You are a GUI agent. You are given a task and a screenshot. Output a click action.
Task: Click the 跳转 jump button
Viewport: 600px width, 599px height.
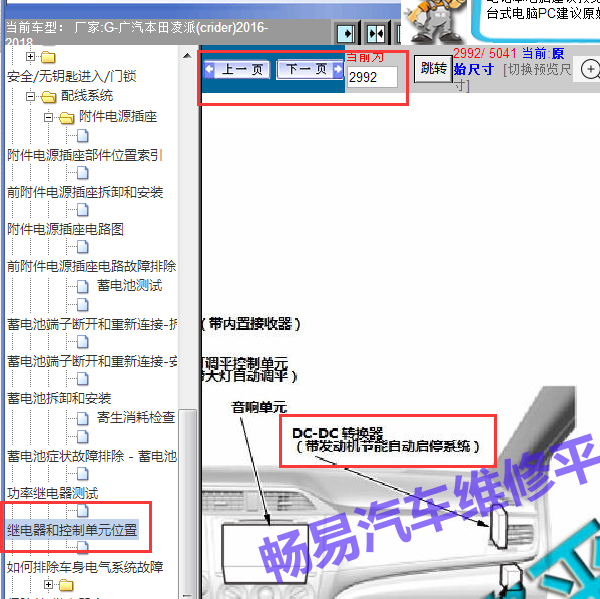433,69
